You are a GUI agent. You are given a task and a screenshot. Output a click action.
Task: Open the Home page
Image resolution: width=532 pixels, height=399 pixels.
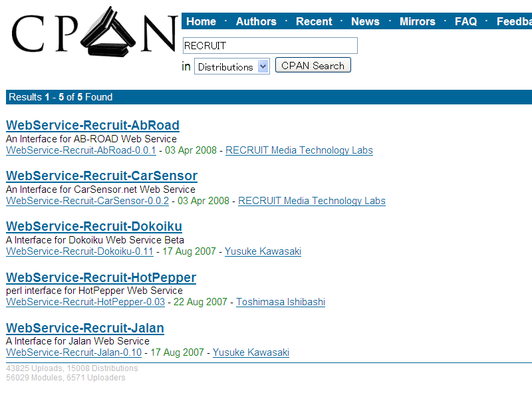tap(201, 21)
